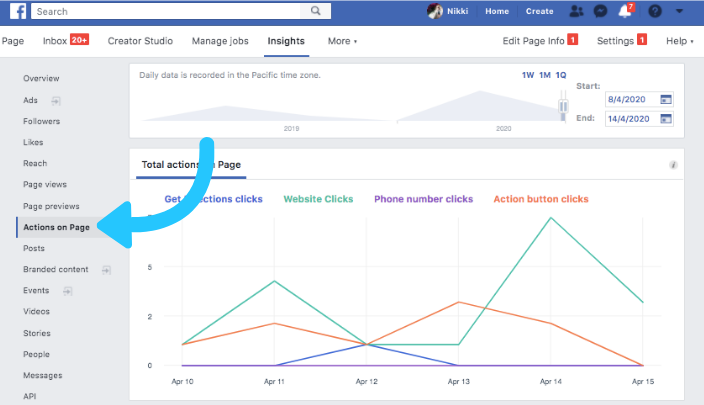Open the quick help question icon
The image size is (704, 405).
(x=655, y=11)
